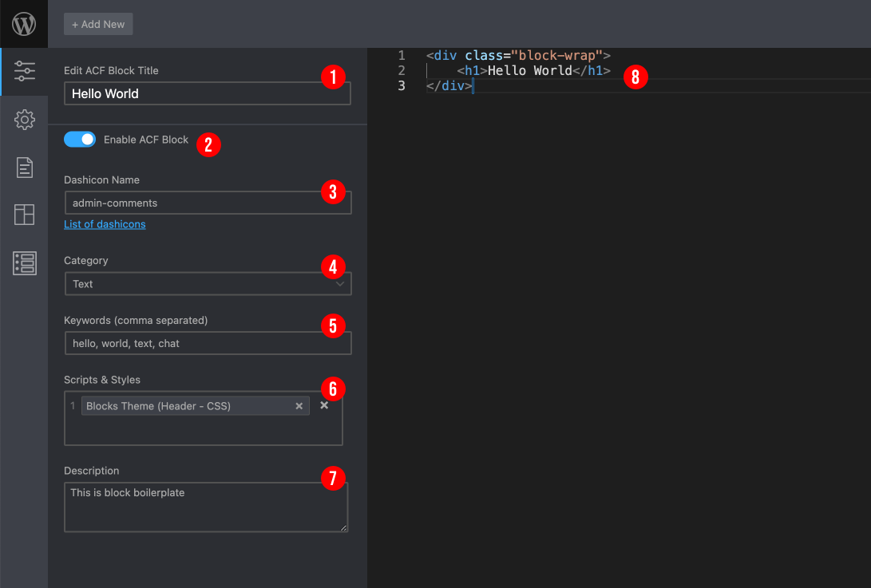Click the empty Scripts & Styles box area
Screen dimensions: 871x588
(x=204, y=430)
